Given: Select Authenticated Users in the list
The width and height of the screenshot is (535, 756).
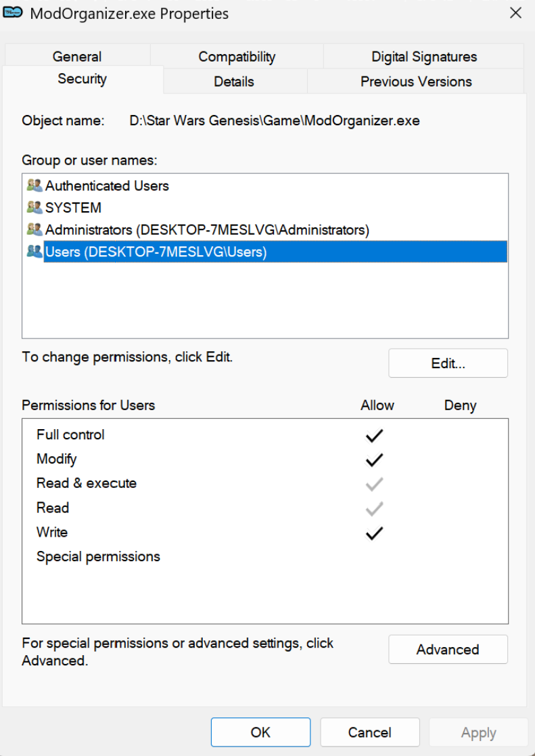Looking at the screenshot, I should point(107,185).
